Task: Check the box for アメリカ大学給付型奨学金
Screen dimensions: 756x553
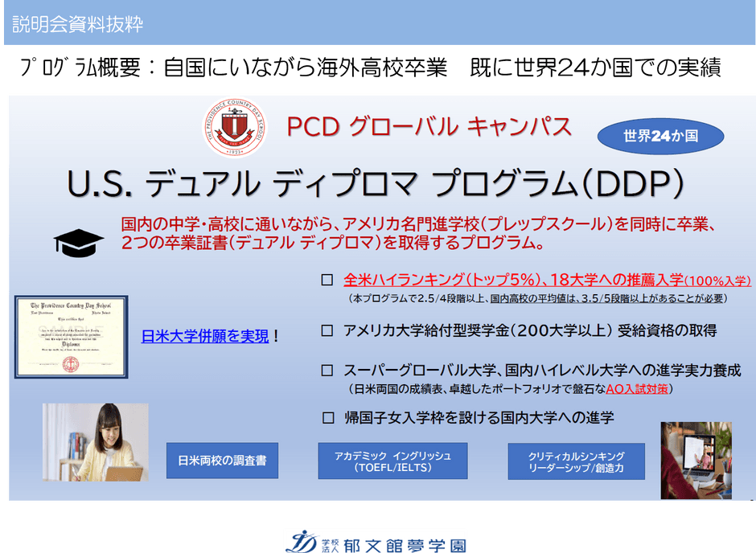Action: click(x=327, y=330)
